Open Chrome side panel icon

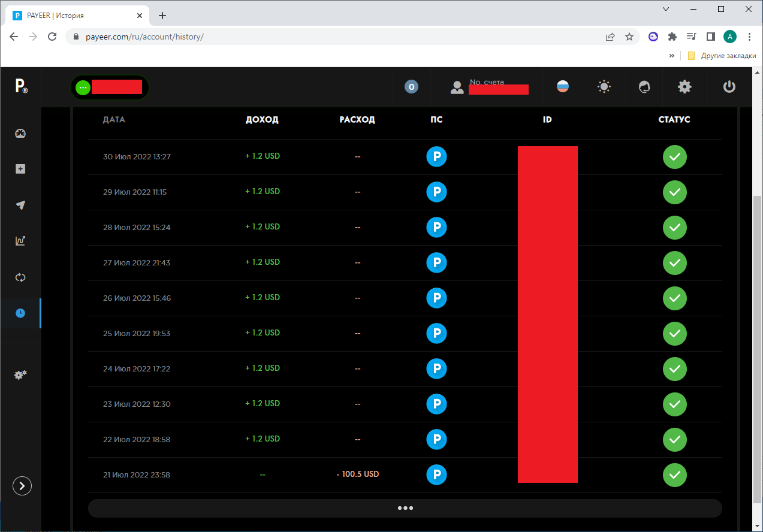tap(711, 37)
